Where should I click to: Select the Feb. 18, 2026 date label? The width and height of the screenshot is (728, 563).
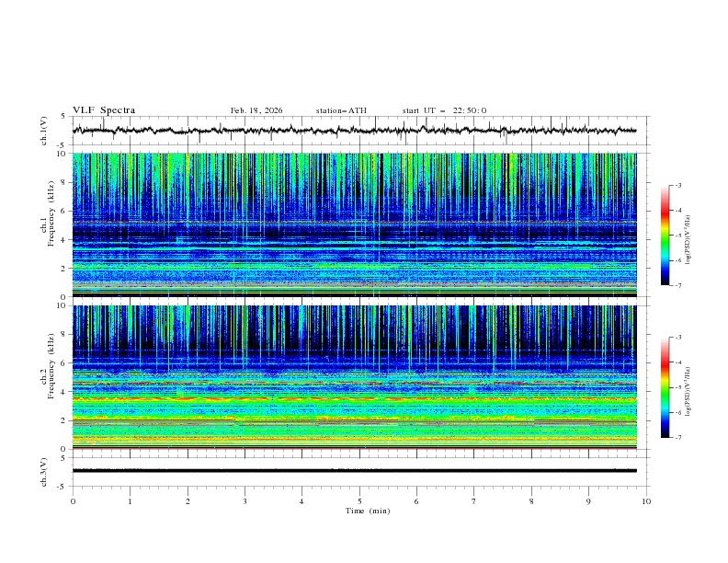[x=256, y=110]
